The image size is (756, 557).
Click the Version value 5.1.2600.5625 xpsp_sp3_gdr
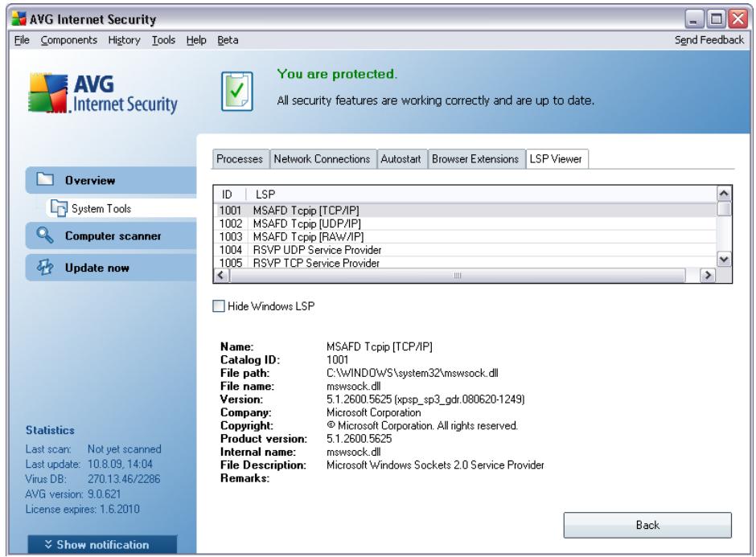click(425, 399)
